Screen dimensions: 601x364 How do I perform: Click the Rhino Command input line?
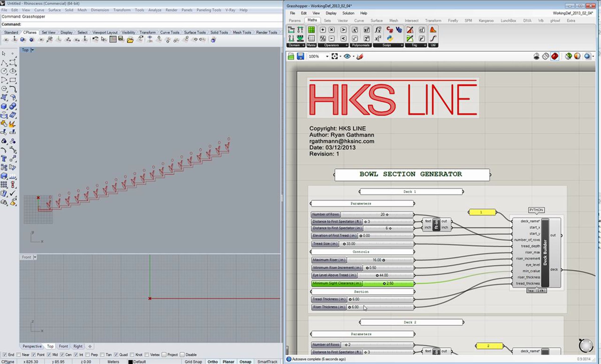point(141,24)
